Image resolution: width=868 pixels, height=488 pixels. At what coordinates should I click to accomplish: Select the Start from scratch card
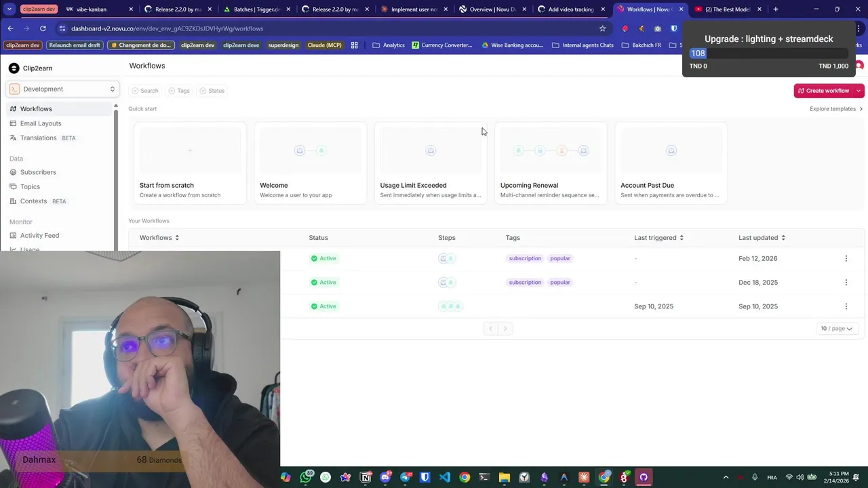click(190, 163)
